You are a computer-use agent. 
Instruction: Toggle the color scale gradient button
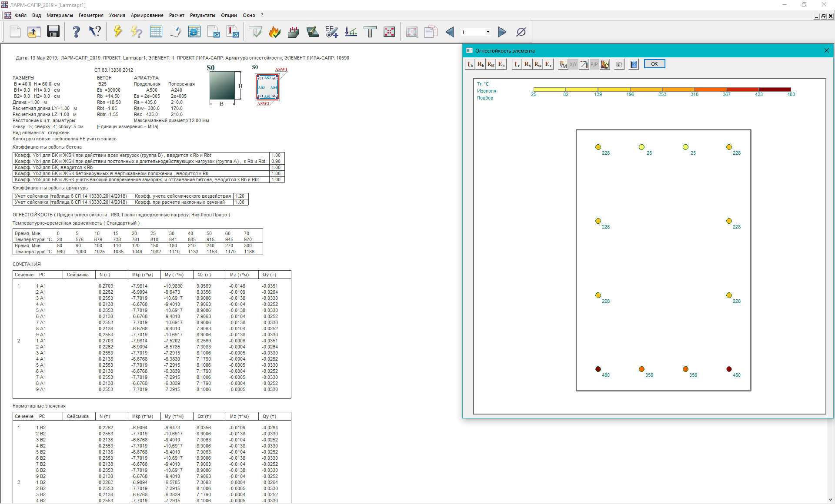tap(584, 64)
